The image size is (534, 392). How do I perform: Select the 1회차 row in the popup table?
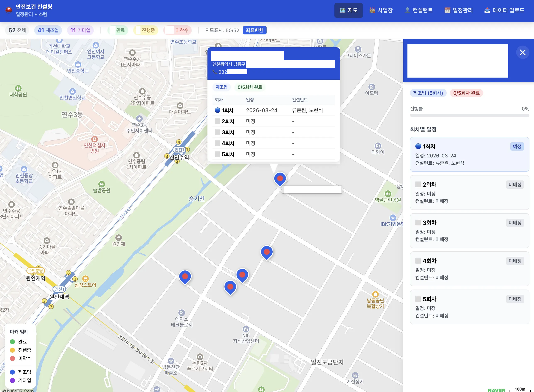[x=273, y=110]
